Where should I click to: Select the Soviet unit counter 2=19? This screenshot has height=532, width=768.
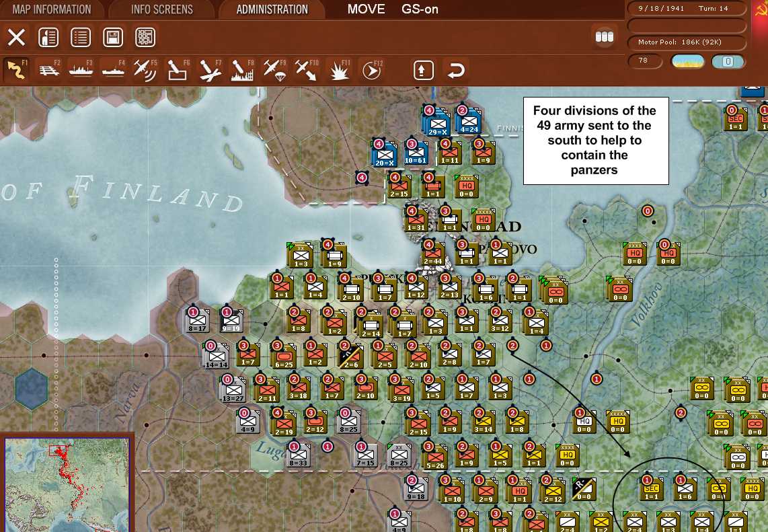point(284,424)
